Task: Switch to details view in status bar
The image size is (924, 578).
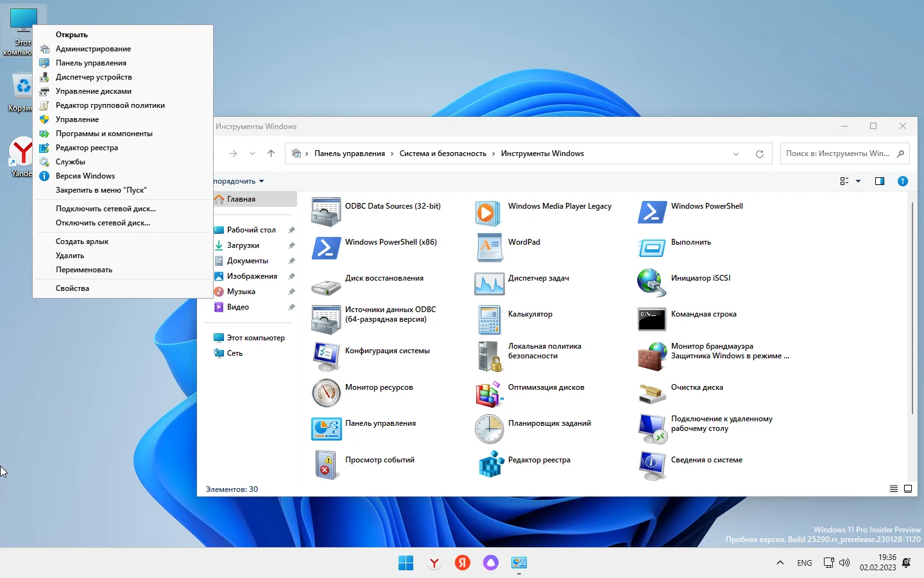Action: pos(893,489)
